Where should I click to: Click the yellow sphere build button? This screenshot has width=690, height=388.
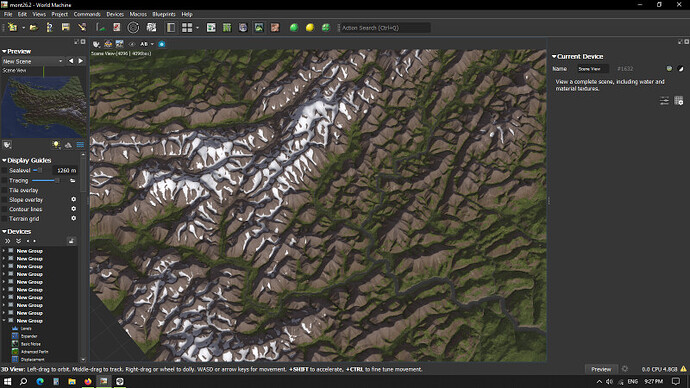[310, 27]
